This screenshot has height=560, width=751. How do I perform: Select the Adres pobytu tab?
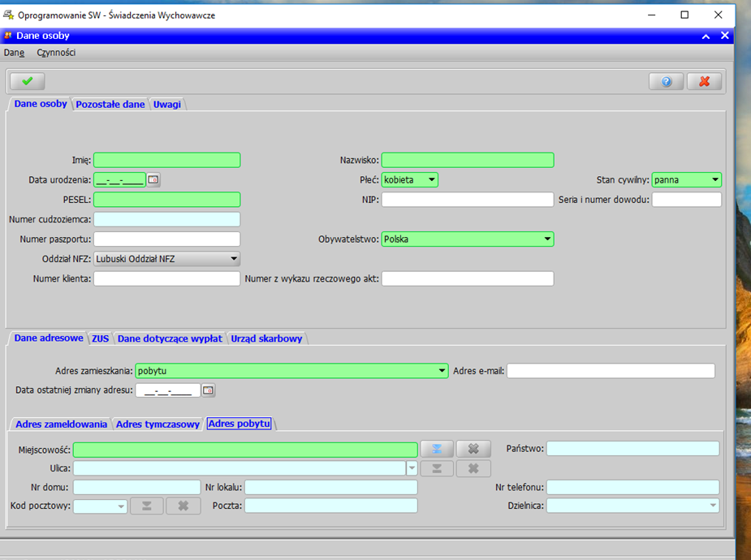(239, 424)
